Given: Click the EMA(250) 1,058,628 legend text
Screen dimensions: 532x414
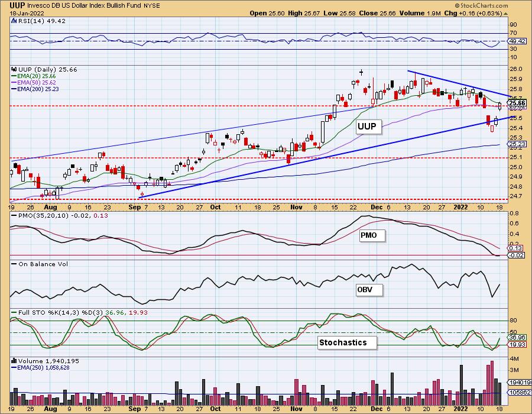Looking at the screenshot, I should pyautogui.click(x=43, y=367).
